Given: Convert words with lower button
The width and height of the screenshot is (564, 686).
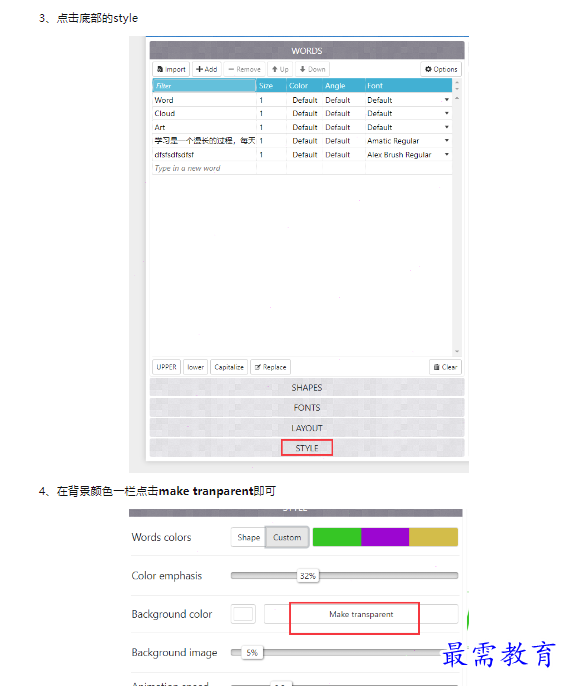Looking at the screenshot, I should (196, 367).
